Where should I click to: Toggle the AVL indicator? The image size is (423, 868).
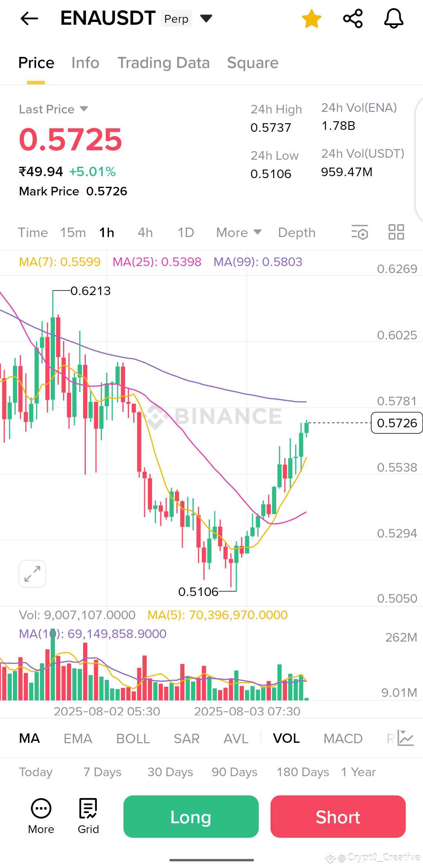[x=236, y=739]
